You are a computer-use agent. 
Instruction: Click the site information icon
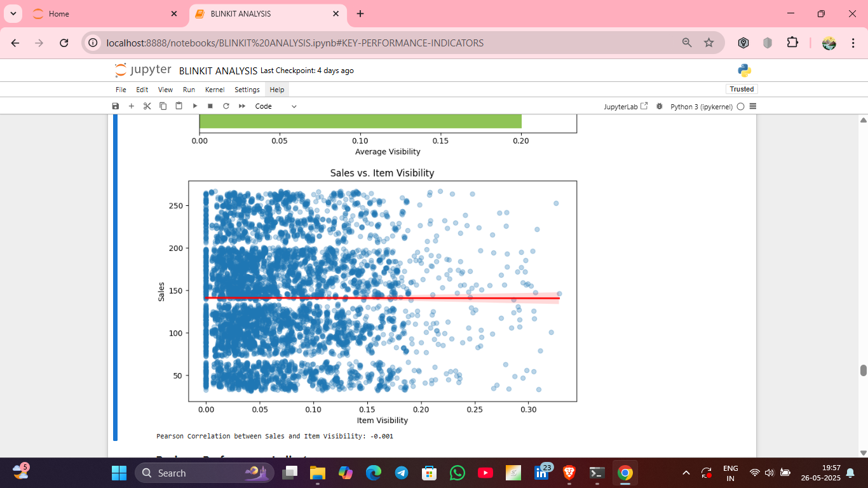coord(93,43)
